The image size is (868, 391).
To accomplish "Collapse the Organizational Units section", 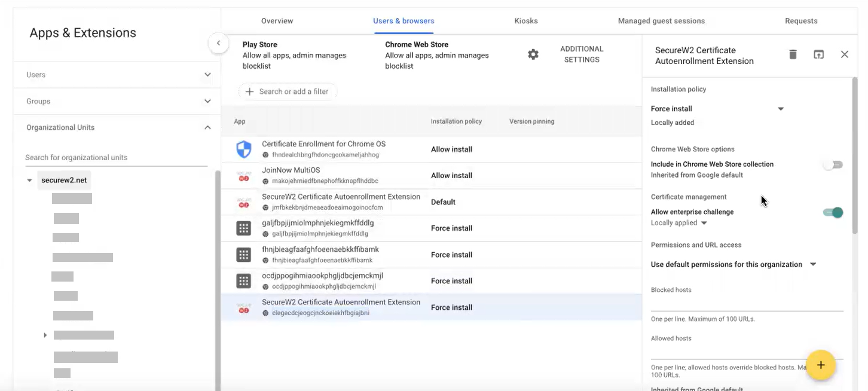I will 207,127.
